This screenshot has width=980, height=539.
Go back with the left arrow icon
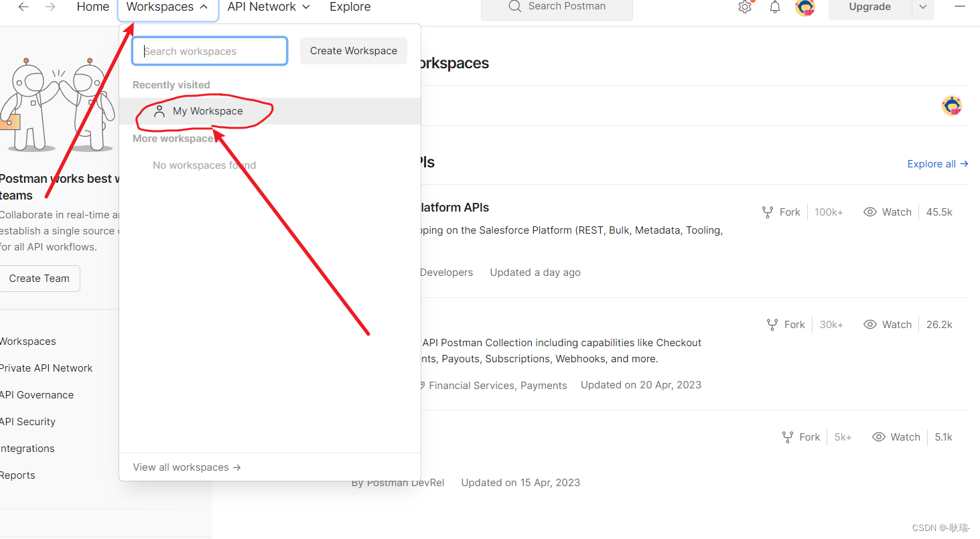point(23,7)
